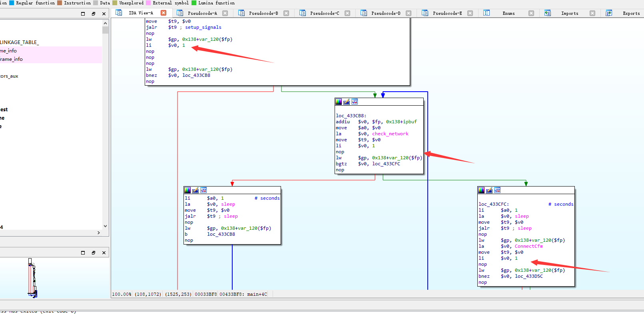Open the Enums tab
The height and width of the screenshot is (315, 644).
(x=508, y=13)
